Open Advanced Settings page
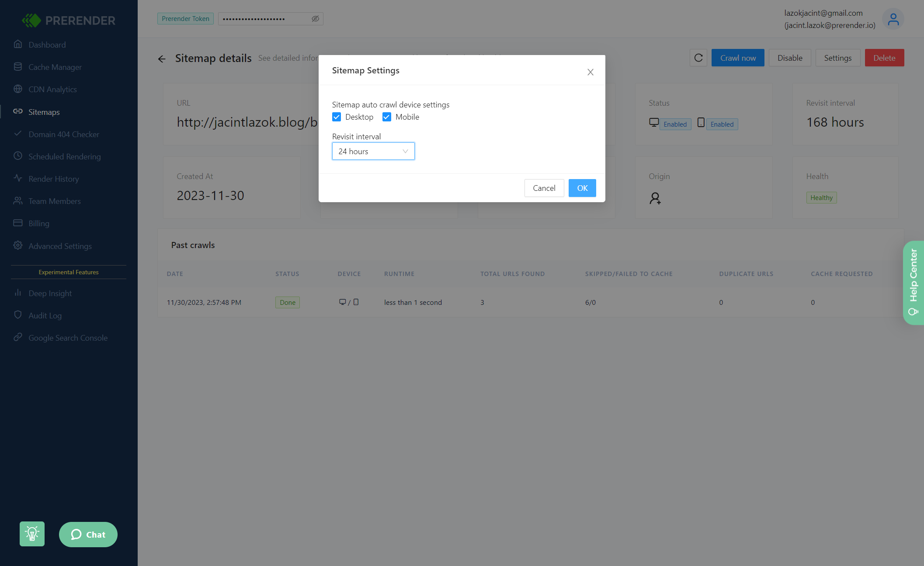 [60, 246]
